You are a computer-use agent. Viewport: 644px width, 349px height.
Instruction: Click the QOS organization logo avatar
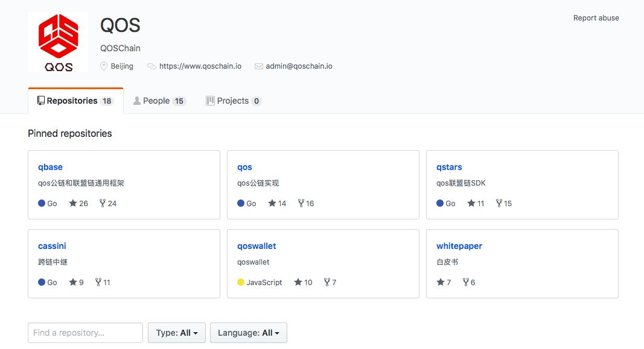(58, 42)
